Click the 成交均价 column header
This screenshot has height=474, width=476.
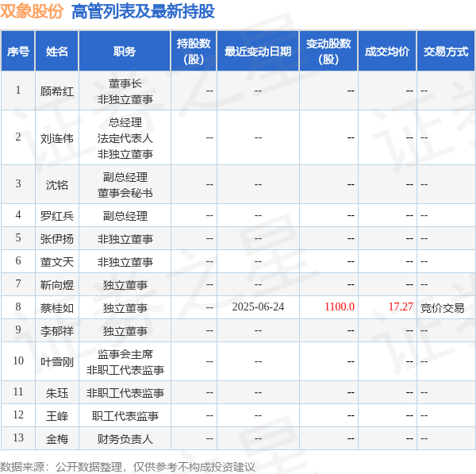coord(387,52)
